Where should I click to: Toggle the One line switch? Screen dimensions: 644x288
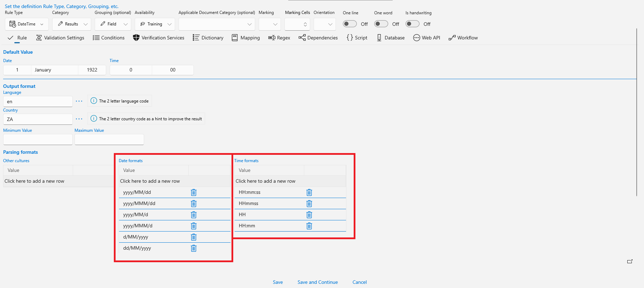pyautogui.click(x=350, y=24)
